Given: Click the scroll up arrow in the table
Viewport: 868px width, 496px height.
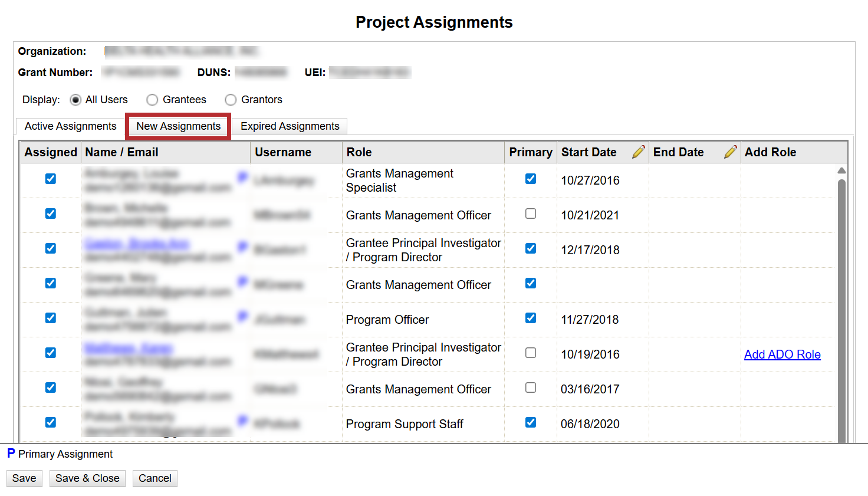Looking at the screenshot, I should 841,170.
